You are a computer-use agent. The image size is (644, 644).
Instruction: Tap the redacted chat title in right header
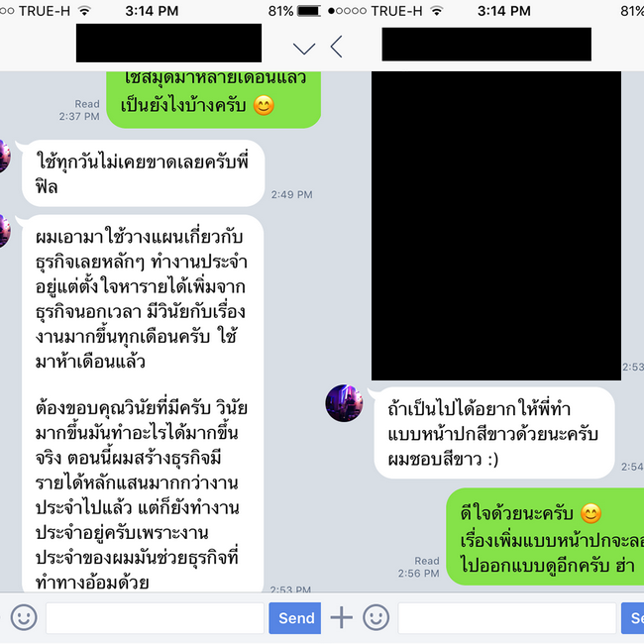(486, 45)
